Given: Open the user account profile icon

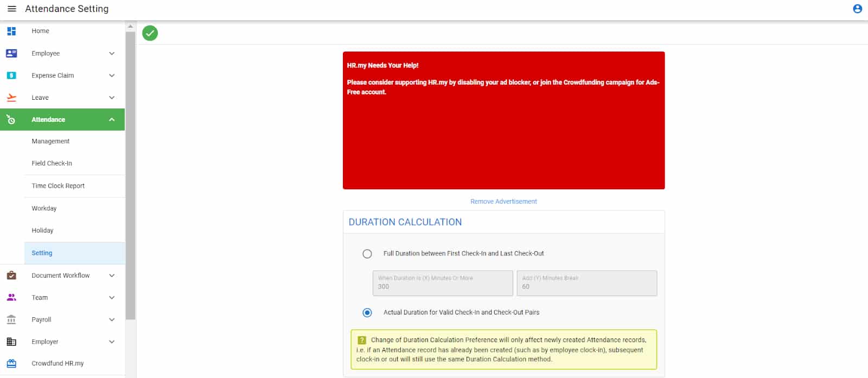Looking at the screenshot, I should [857, 9].
